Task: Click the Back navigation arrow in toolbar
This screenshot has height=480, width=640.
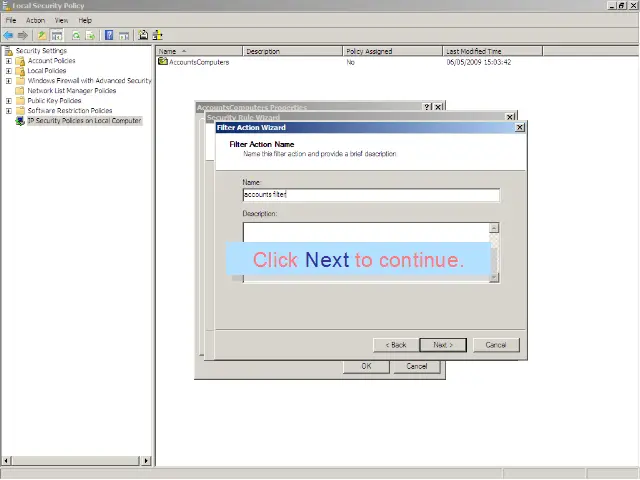Action: point(8,35)
